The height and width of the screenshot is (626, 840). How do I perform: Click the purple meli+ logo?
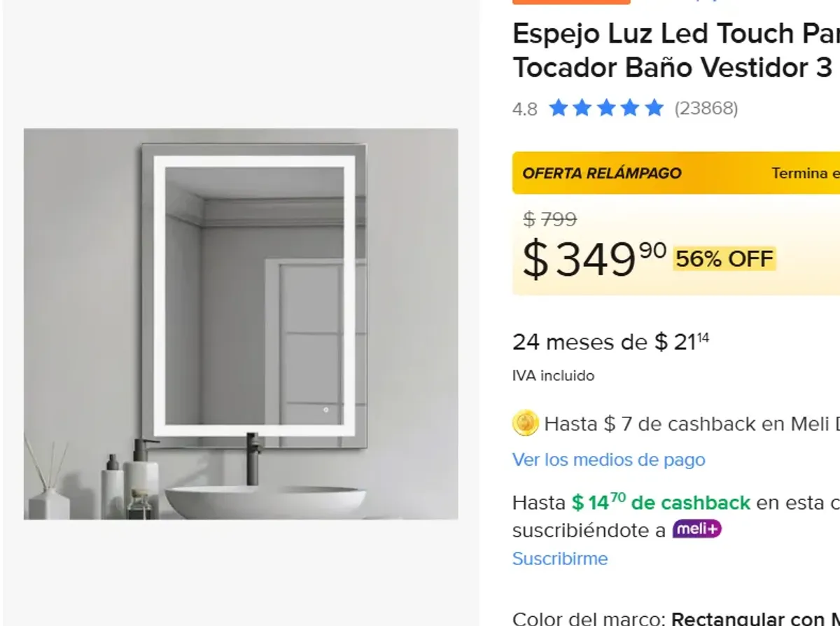pos(697,529)
